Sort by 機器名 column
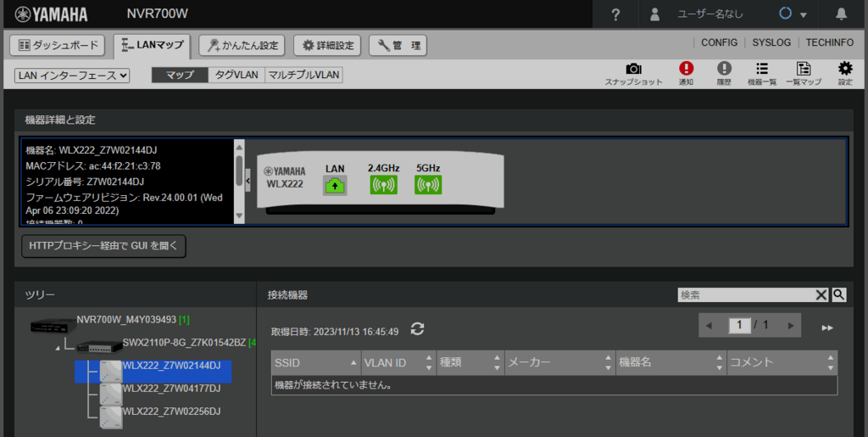This screenshot has height=437, width=868. click(671, 363)
